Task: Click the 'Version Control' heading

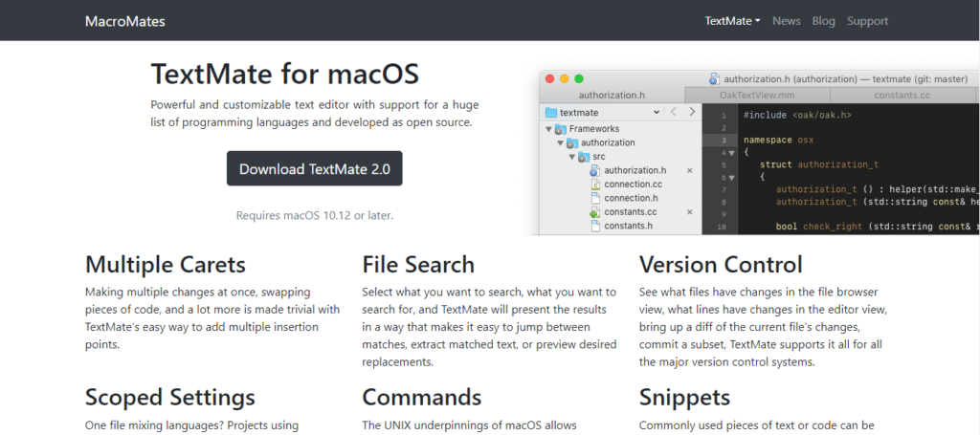Action: [x=721, y=265]
